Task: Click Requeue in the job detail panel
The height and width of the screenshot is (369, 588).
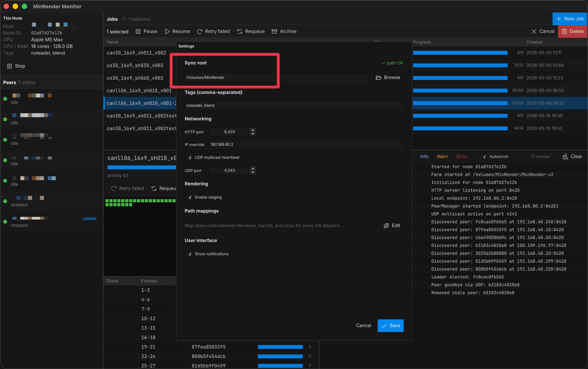Action: pyautogui.click(x=163, y=188)
